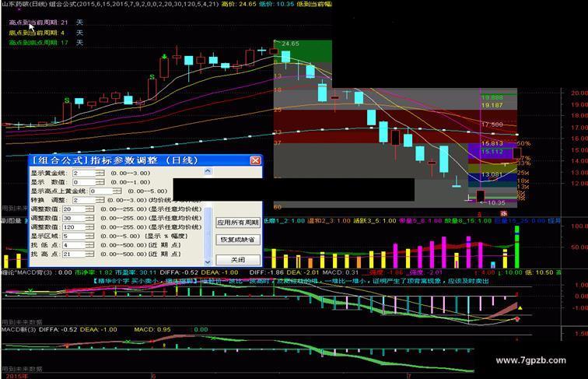Screen dimensions: 588x379
Task: Adjust the 显示高点上黄金线 spinner arrows
Action: [x=117, y=191]
